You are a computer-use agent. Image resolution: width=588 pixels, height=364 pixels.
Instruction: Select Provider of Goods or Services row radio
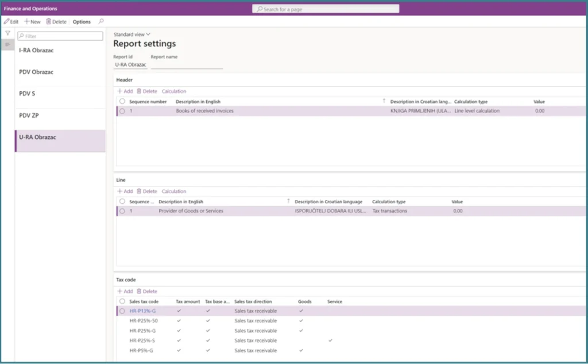pos(122,211)
